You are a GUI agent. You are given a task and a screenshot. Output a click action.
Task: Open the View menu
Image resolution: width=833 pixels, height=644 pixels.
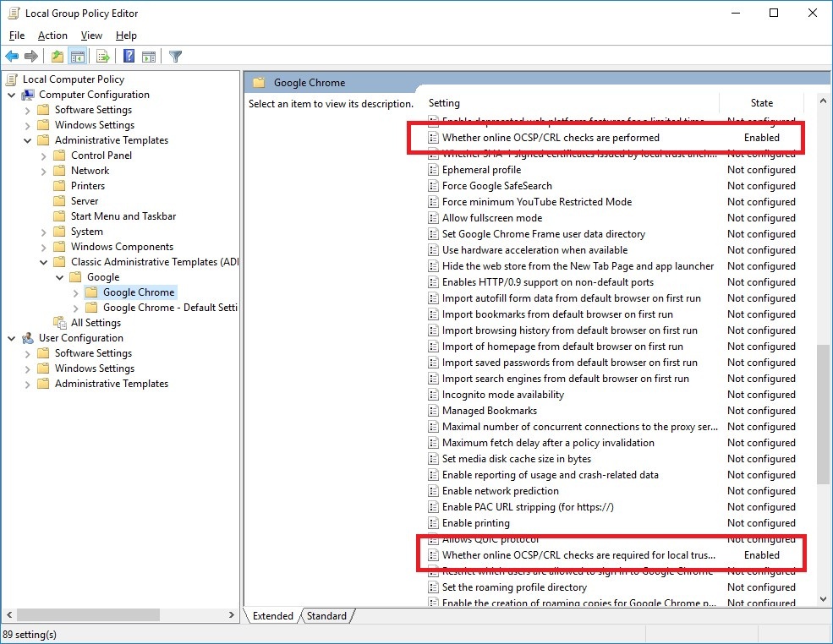pos(91,35)
